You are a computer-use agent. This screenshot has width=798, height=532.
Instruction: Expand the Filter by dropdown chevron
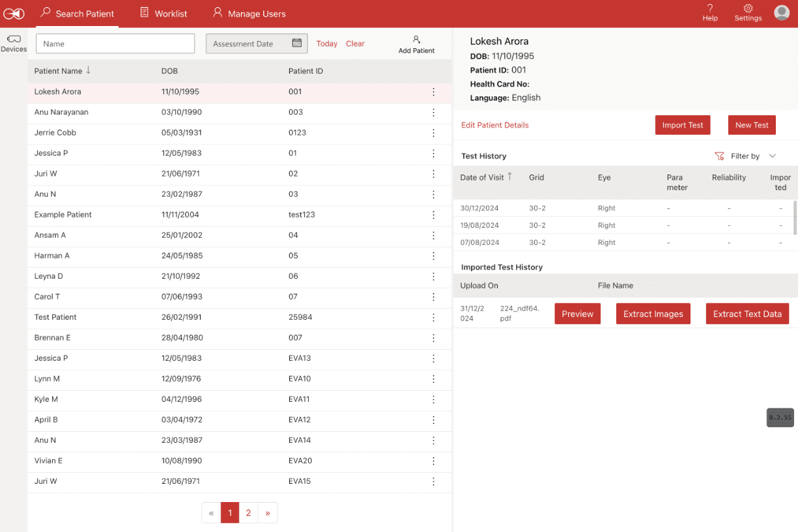click(773, 156)
